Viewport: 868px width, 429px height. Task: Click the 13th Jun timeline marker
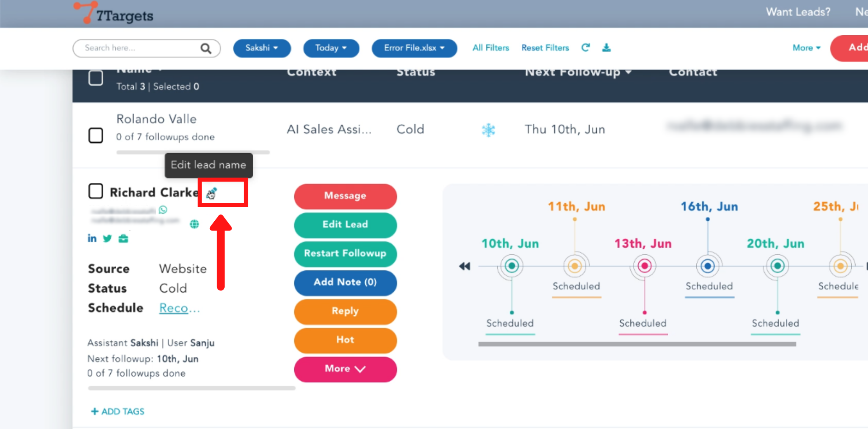(x=644, y=266)
